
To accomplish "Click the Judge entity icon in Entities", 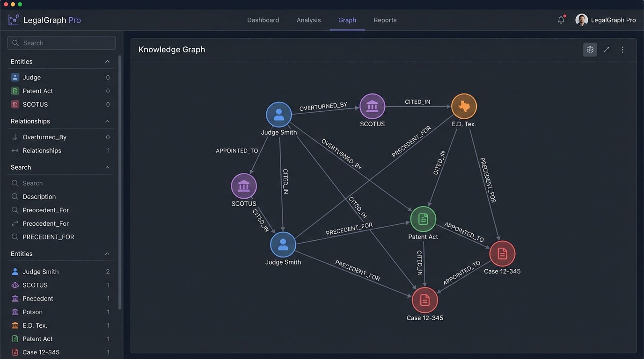I will (15, 77).
